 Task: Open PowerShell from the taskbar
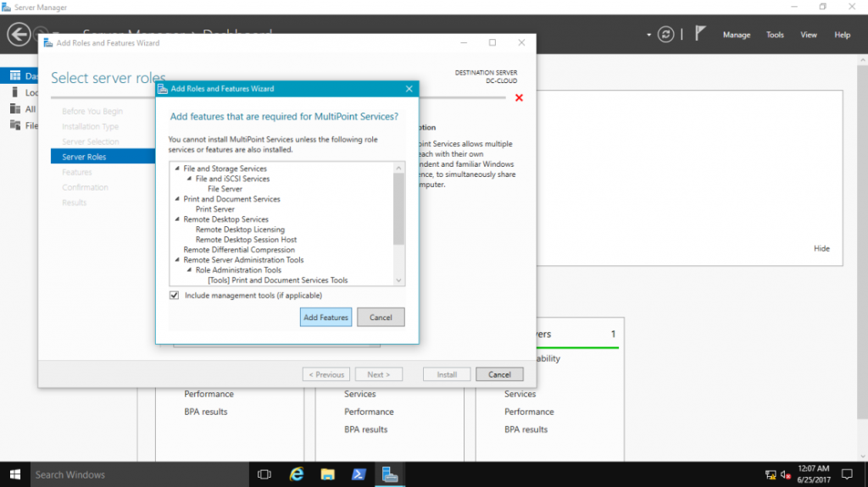(359, 475)
